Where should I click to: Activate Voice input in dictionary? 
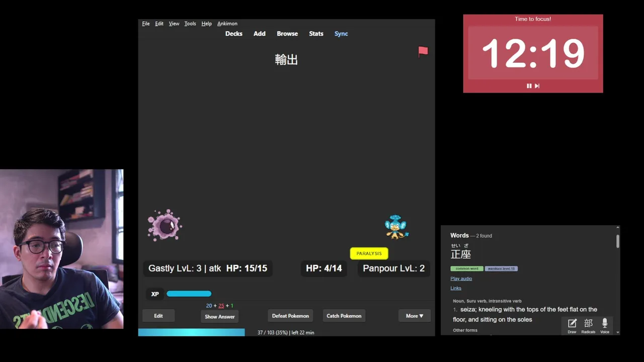(605, 326)
